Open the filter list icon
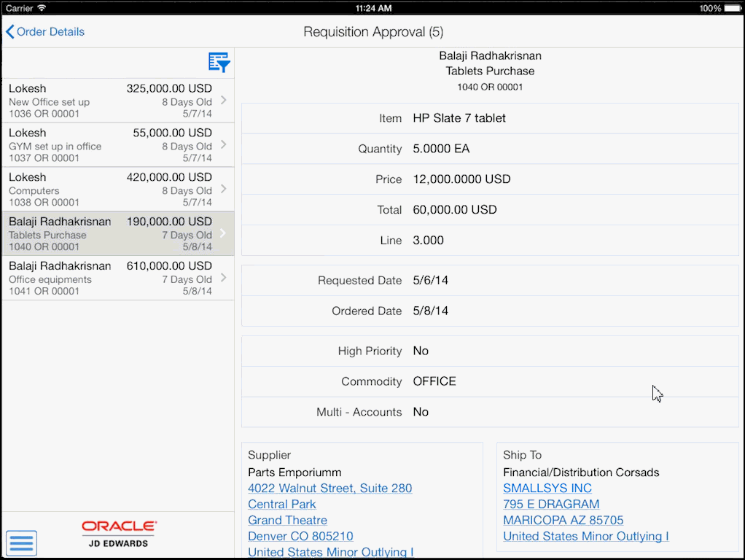The height and width of the screenshot is (560, 745). point(219,62)
